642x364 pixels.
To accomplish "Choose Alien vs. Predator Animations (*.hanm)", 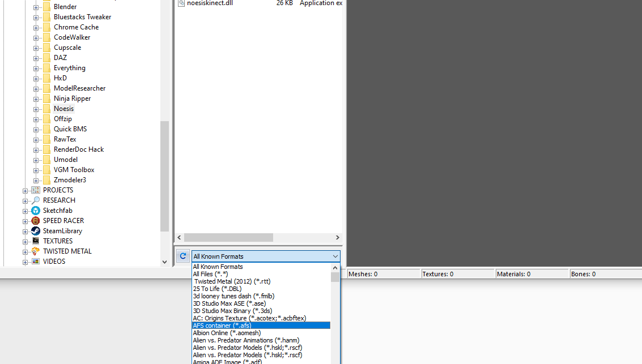I will 261,340.
